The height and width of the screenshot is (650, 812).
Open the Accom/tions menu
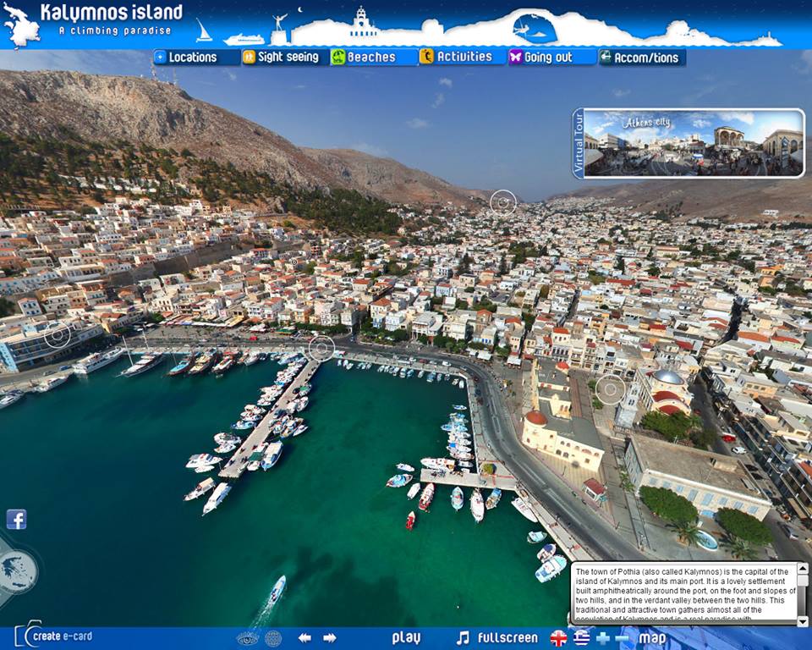point(642,57)
